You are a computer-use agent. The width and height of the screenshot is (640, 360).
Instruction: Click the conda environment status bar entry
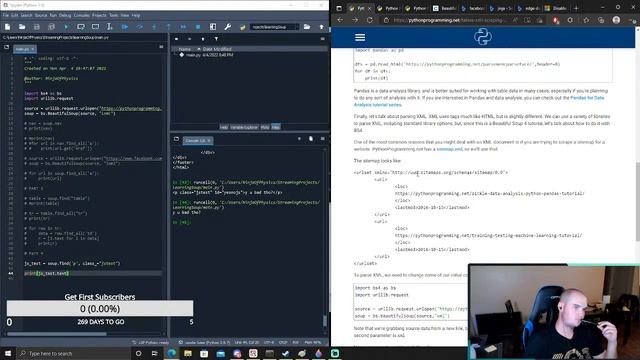pos(204,342)
